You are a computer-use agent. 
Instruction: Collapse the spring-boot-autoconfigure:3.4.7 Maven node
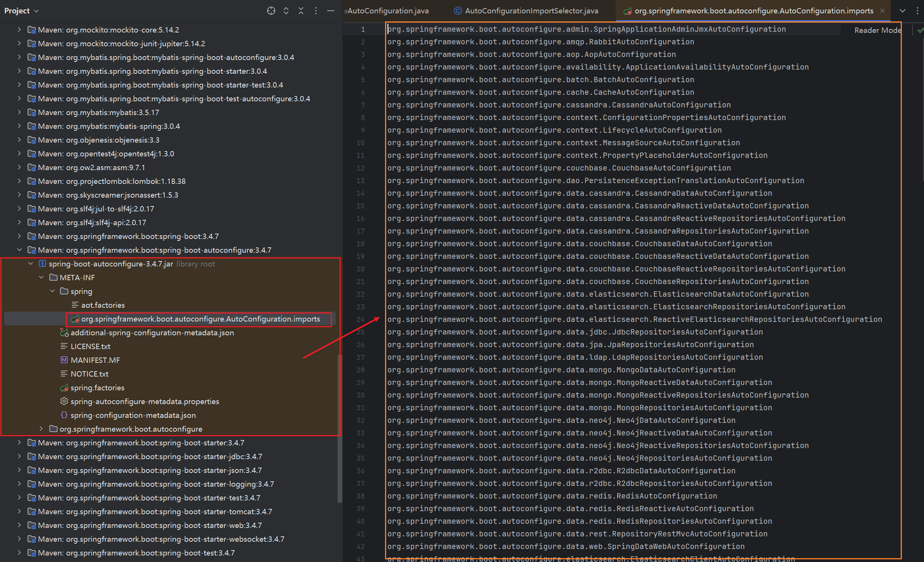pos(19,250)
